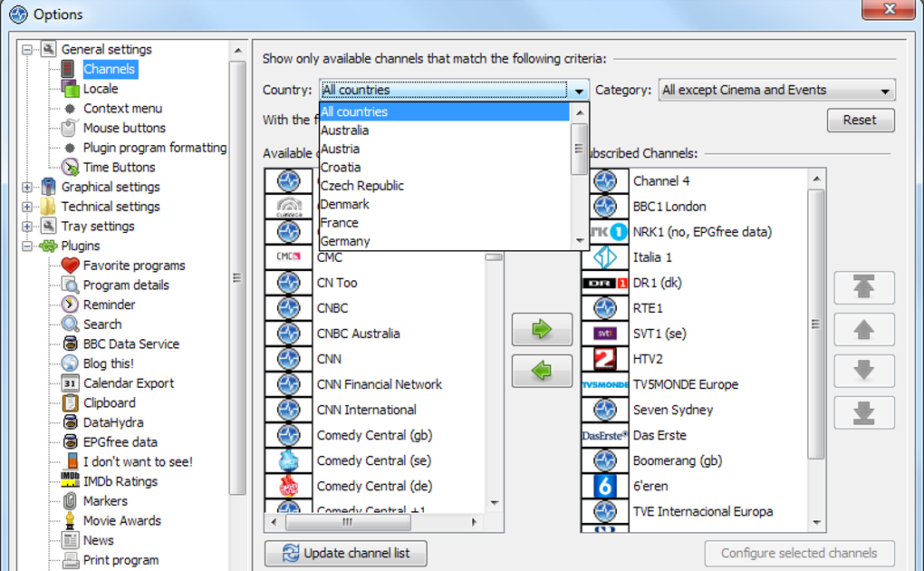Select the Calendar Export icon
This screenshot has height=571, width=924.
coord(70,382)
